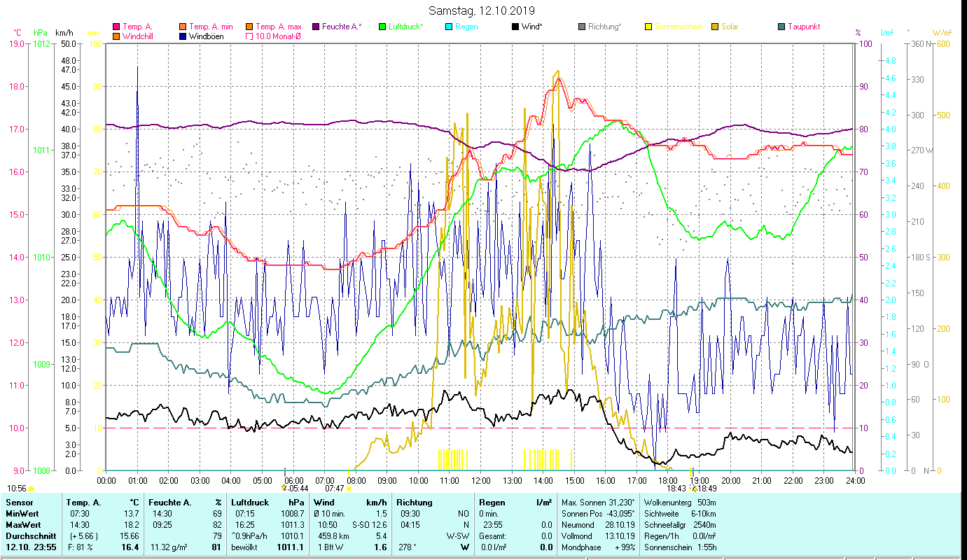The width and height of the screenshot is (967, 560).
Task: Click the current temperature value 16.4
Action: (131, 547)
